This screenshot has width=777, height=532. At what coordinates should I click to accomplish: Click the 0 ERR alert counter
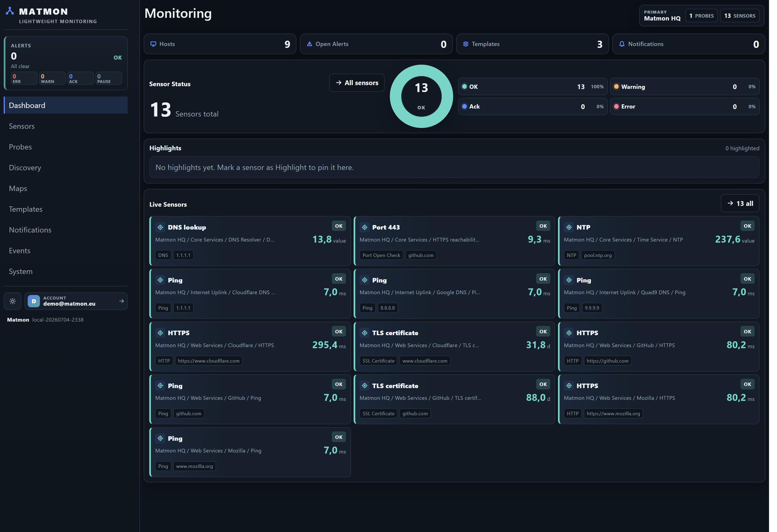point(24,78)
